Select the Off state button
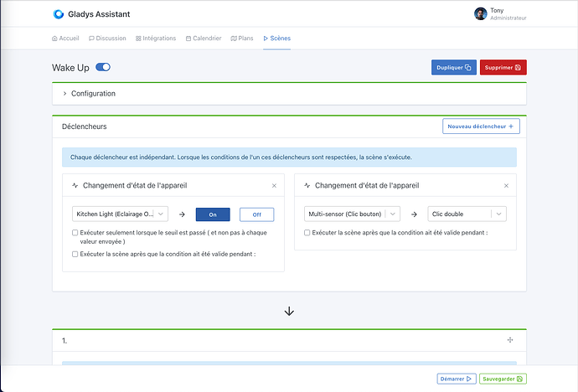Image resolution: width=578 pixels, height=392 pixels. (x=256, y=214)
